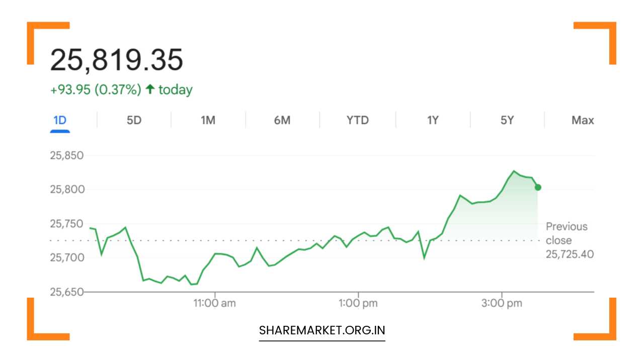
Task: Select the 1D time range tab
Action: pos(60,121)
